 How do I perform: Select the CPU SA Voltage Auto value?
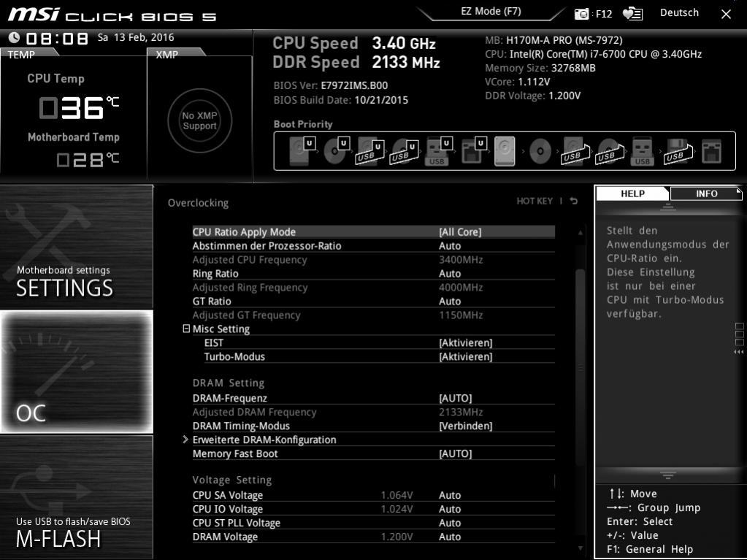[x=450, y=495]
